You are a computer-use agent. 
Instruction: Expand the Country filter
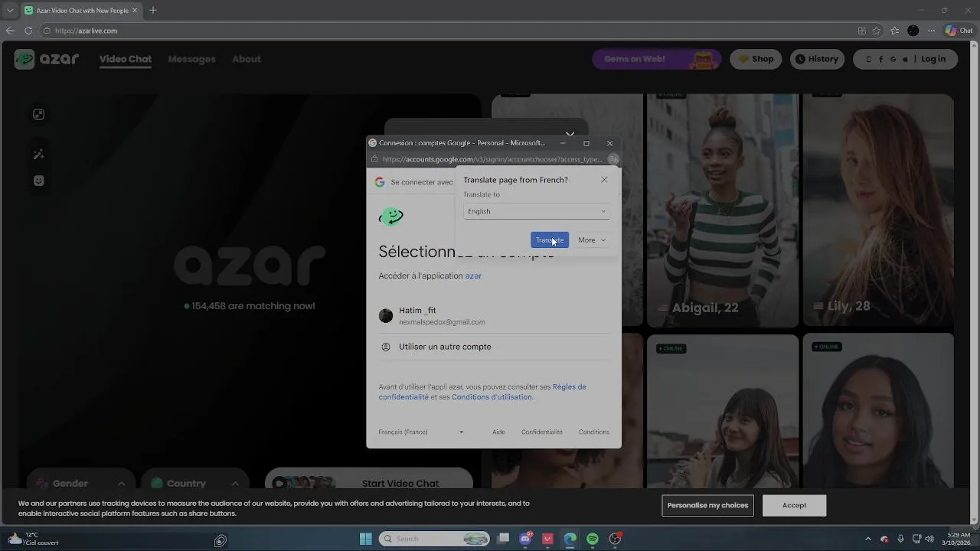195,483
